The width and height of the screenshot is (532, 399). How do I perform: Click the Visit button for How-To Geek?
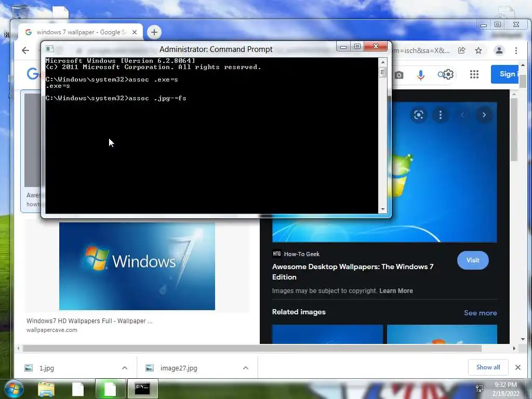(x=473, y=260)
